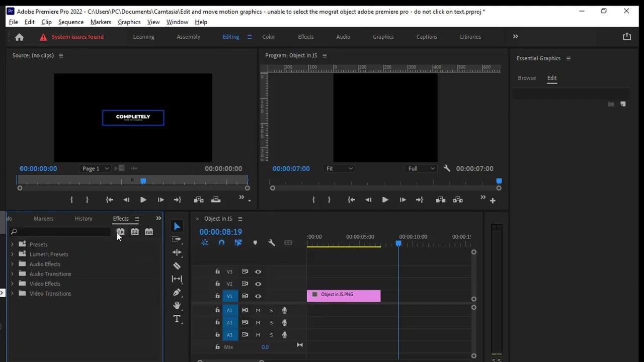The width and height of the screenshot is (644, 362).
Task: Open the Graphics menu in menu bar
Action: (x=129, y=22)
